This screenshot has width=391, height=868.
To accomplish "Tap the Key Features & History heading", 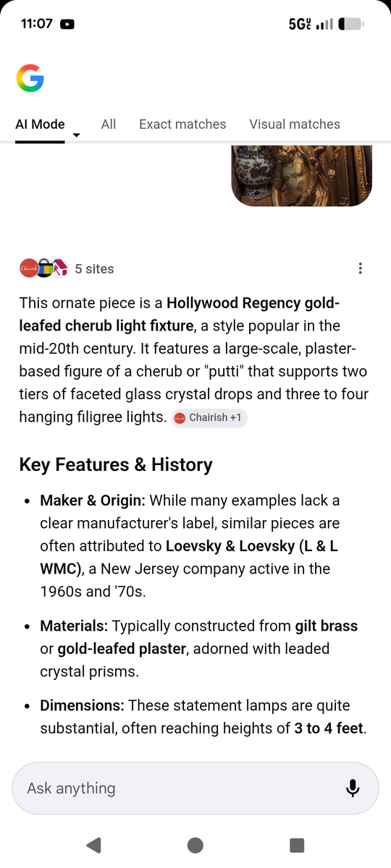I will (x=116, y=464).
